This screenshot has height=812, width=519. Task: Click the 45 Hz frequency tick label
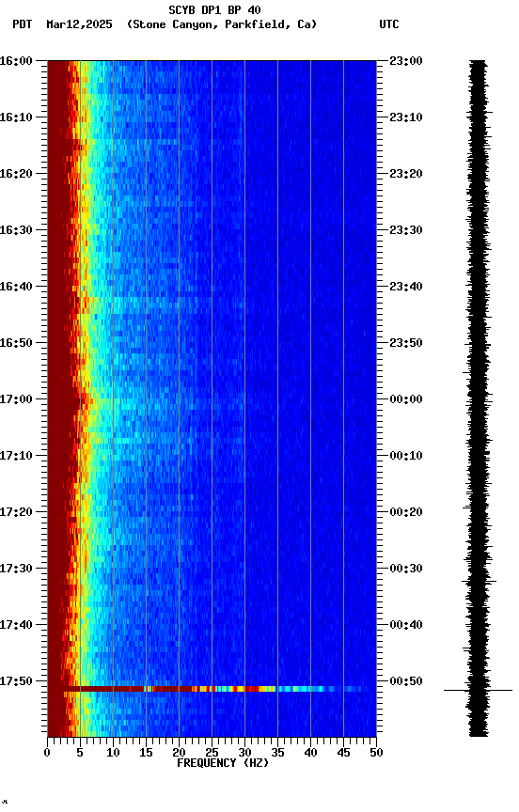pos(343,753)
